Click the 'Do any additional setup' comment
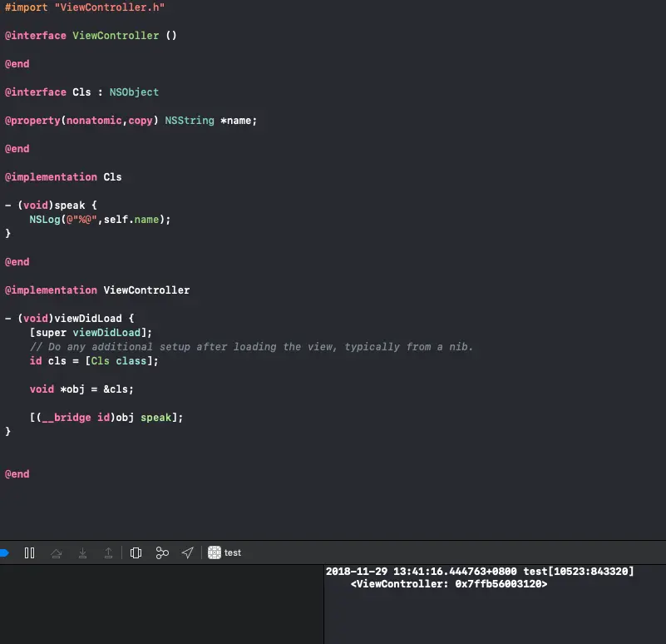Screen dimensions: 666x644 pyautogui.click(x=251, y=347)
